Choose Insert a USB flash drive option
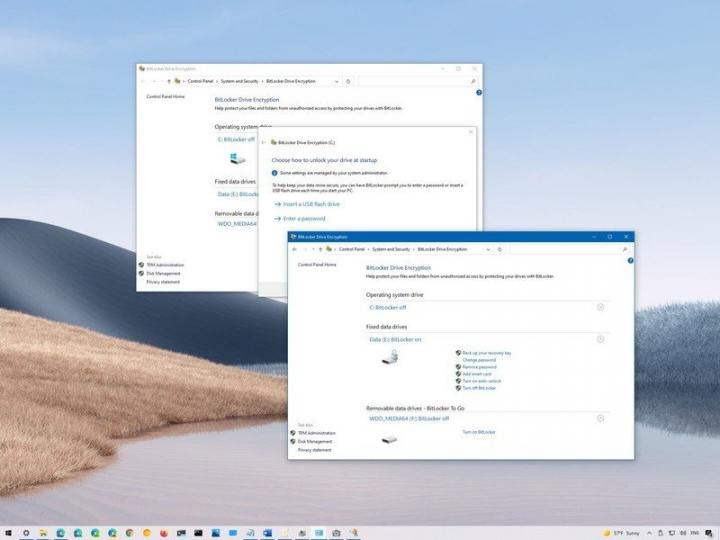 point(311,204)
